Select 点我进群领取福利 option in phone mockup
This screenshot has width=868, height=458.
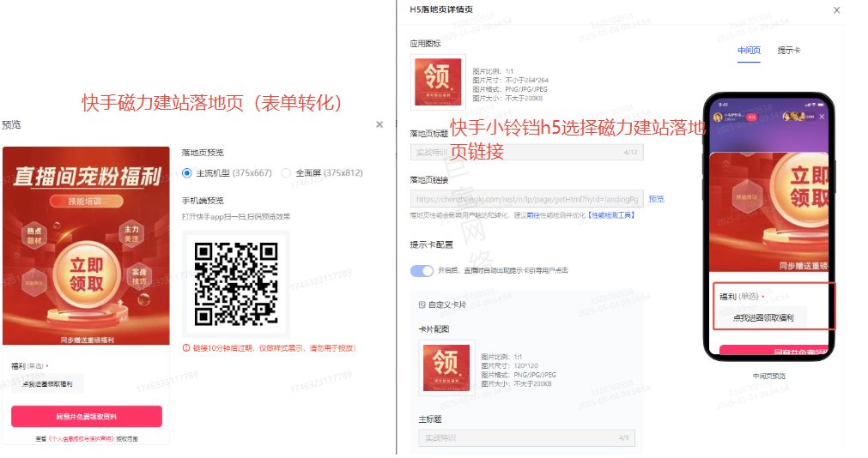tap(762, 317)
